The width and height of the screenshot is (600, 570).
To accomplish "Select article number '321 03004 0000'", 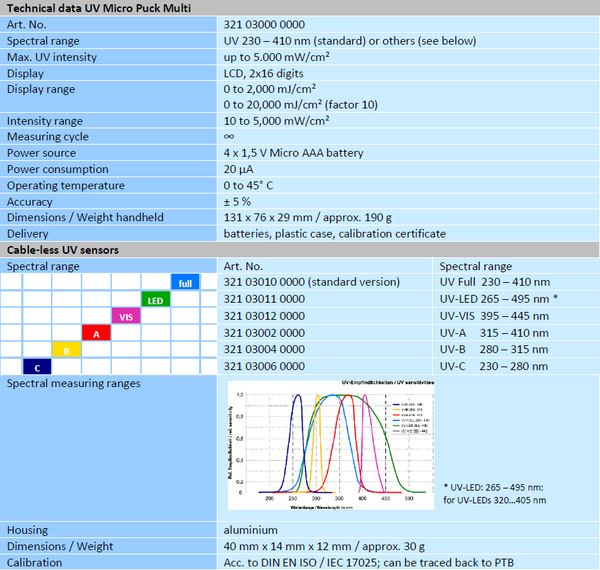I will click(264, 349).
